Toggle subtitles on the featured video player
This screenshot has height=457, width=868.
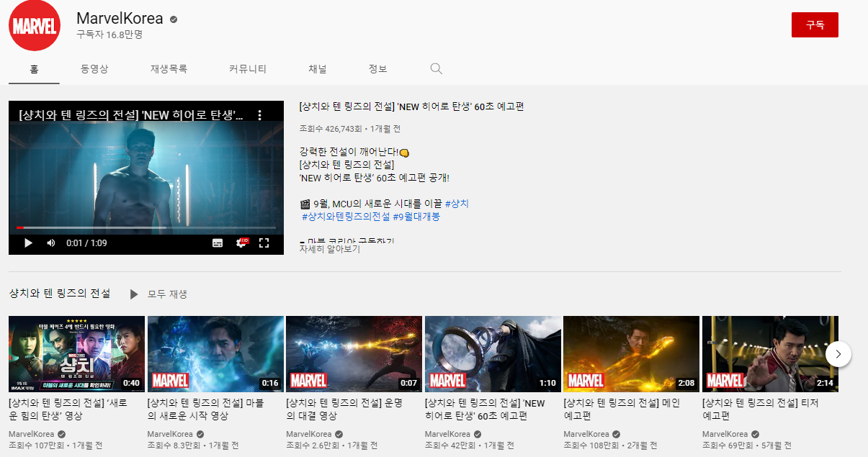218,243
